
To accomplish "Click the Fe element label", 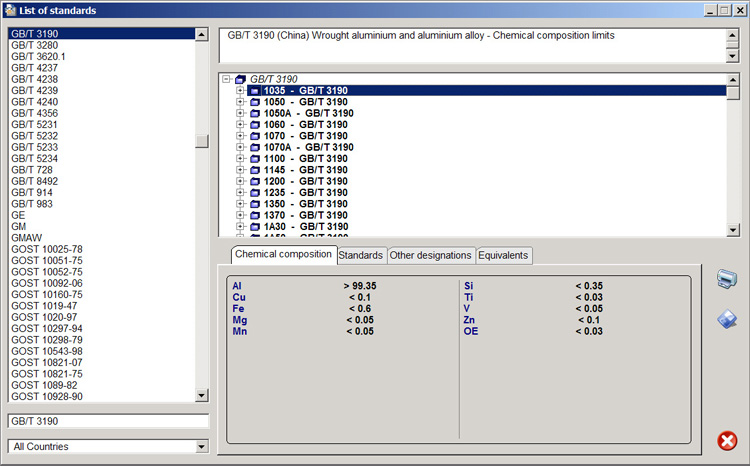I will coord(238,309).
